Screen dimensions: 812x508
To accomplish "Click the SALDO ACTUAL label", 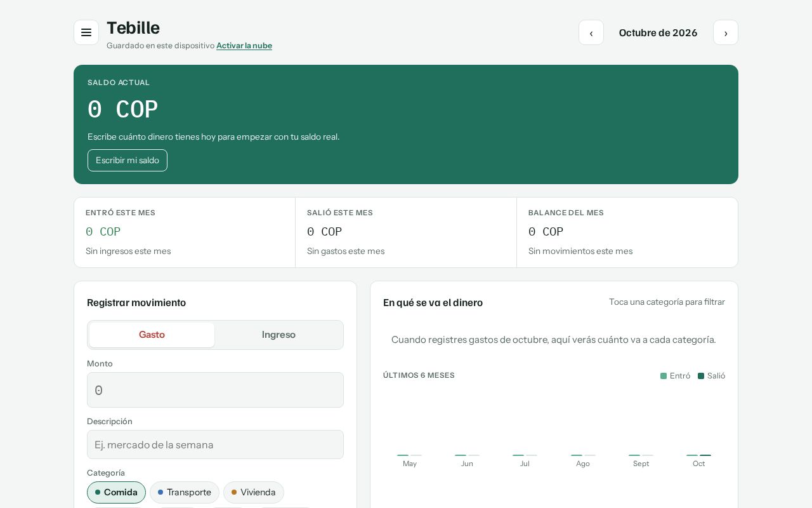I will coord(119,83).
